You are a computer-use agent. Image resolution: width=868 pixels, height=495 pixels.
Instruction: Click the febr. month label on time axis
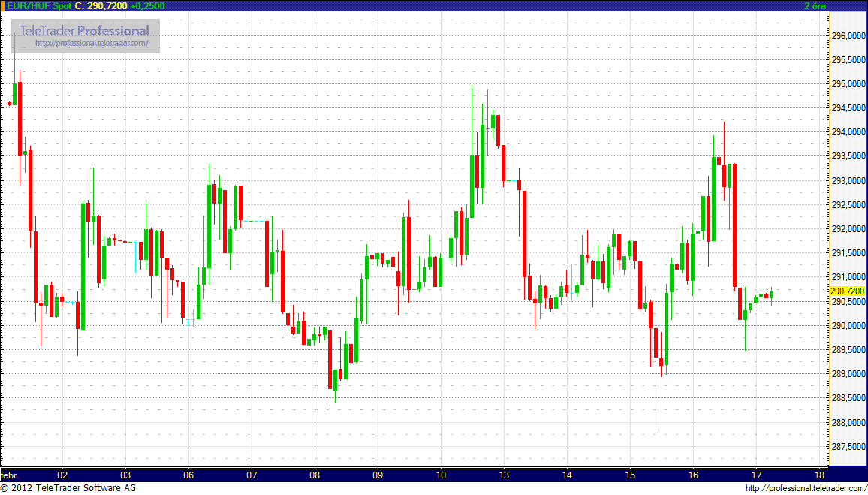pos(10,475)
